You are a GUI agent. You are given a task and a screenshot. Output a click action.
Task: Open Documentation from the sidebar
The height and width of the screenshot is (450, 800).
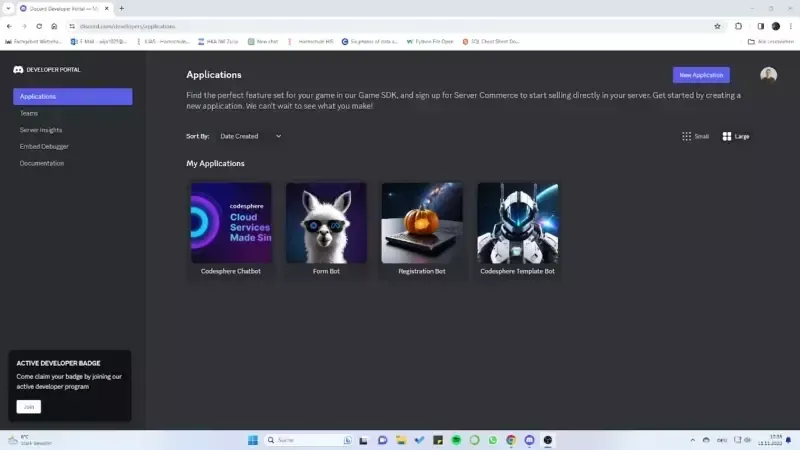[42, 163]
